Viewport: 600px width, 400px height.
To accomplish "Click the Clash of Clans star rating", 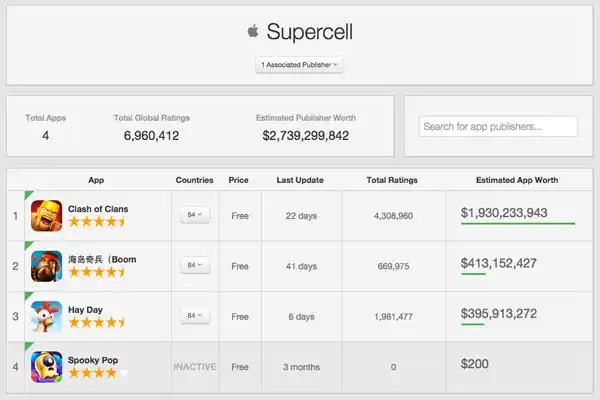I will (x=97, y=222).
